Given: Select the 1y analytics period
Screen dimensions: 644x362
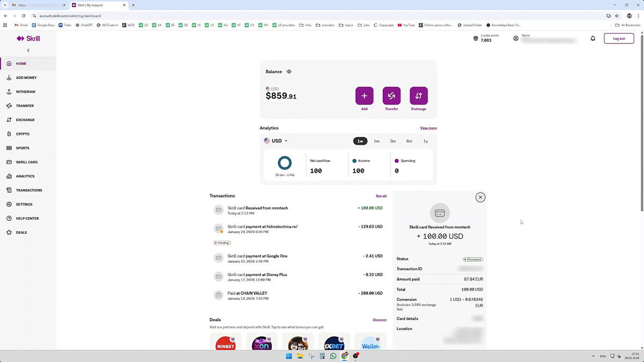Looking at the screenshot, I should click(x=426, y=141).
